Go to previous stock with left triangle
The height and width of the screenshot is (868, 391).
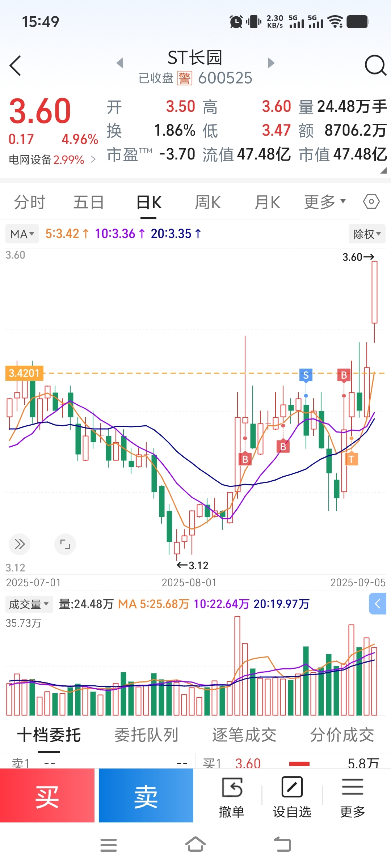coord(120,63)
